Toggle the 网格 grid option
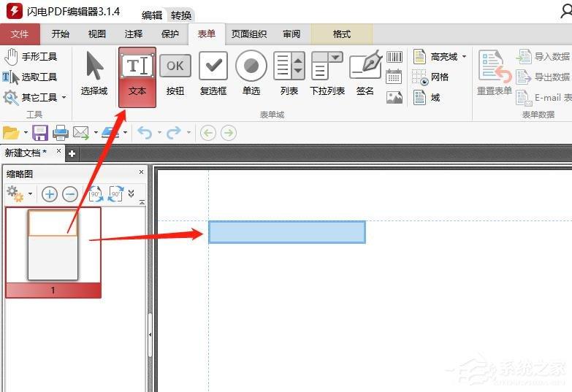 coord(431,77)
